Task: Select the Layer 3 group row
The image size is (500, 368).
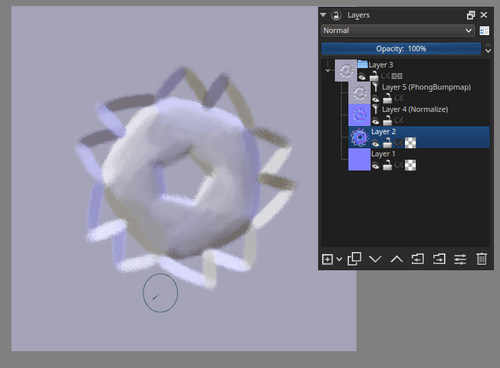Action: [x=412, y=71]
